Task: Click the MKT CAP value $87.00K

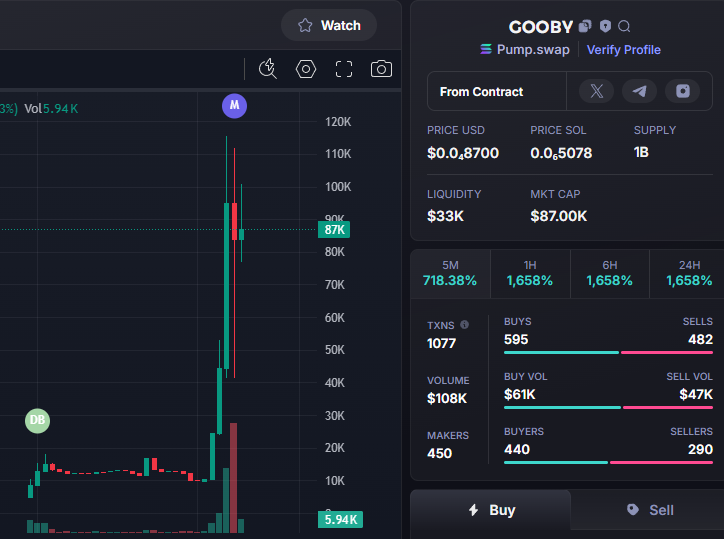Action: [x=559, y=216]
